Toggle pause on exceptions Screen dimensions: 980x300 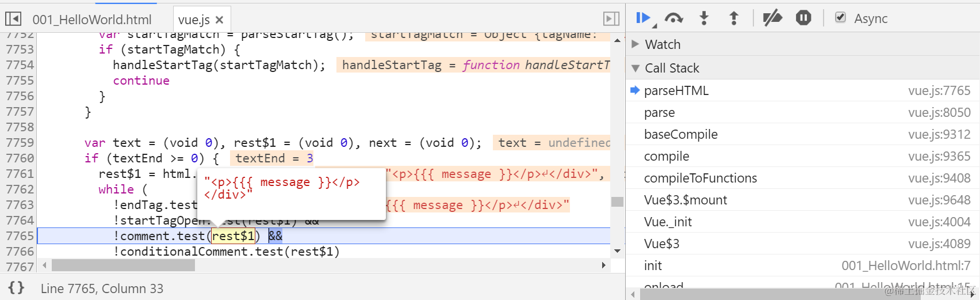coord(803,18)
